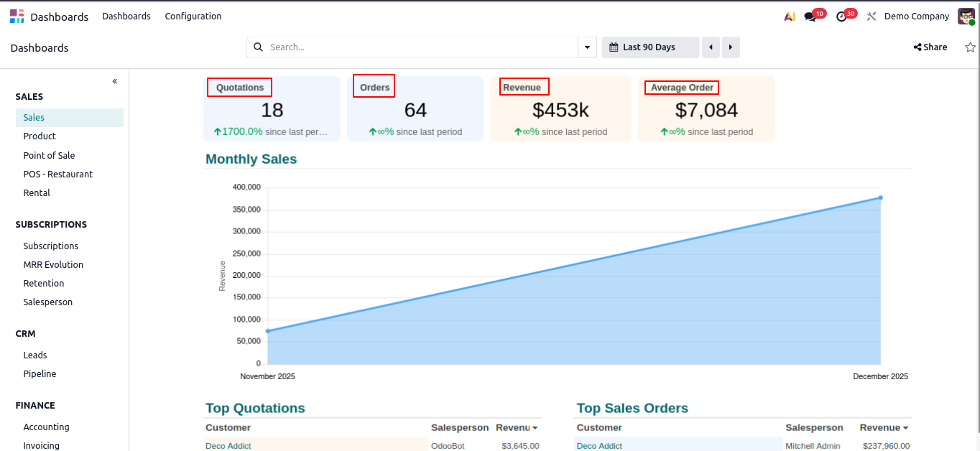The width and height of the screenshot is (980, 451).
Task: Click the debug tools wrench icon
Action: (872, 17)
